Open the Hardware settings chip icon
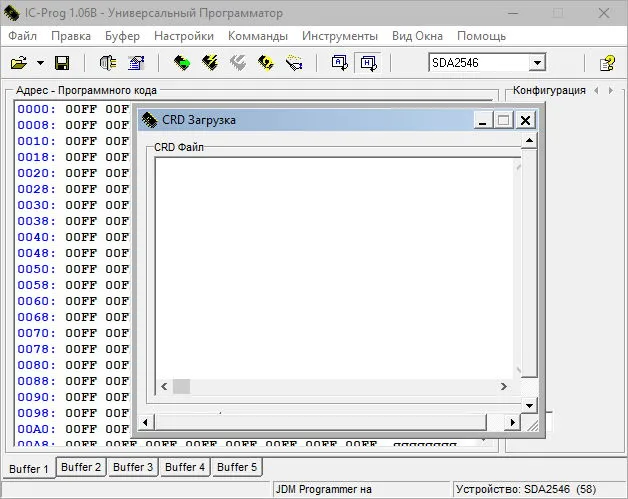628x499 pixels. [108, 63]
